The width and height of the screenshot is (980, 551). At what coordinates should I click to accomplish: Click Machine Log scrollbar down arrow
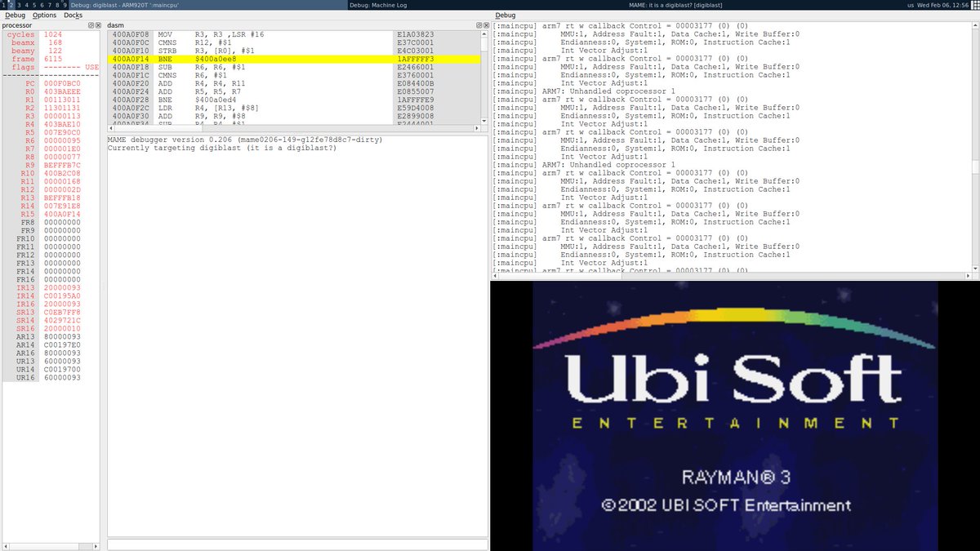[976, 269]
